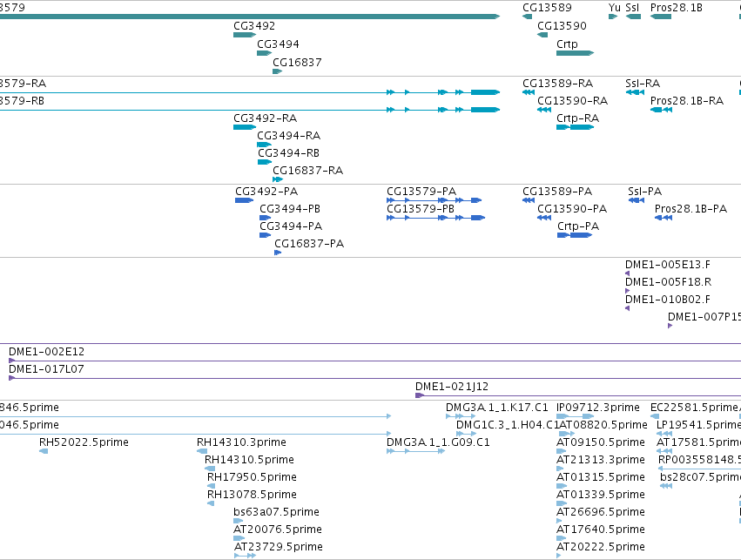Select the CG13589 gene
The width and height of the screenshot is (741, 560).
(527, 17)
